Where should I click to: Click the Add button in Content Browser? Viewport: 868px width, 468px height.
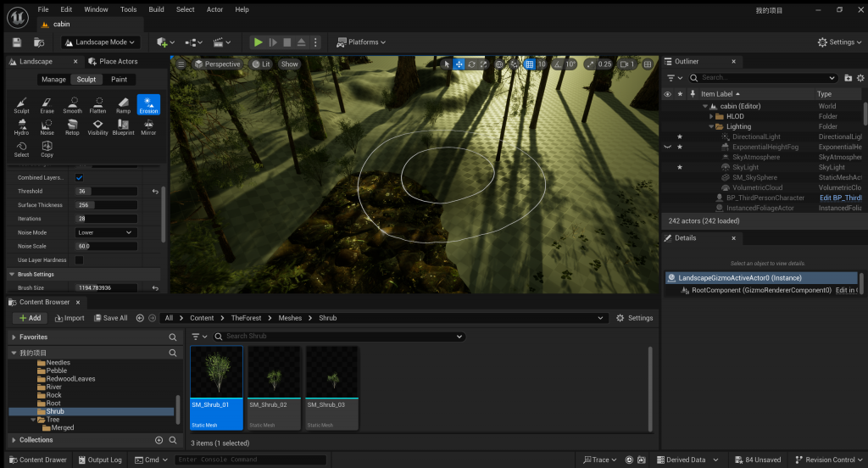(30, 318)
